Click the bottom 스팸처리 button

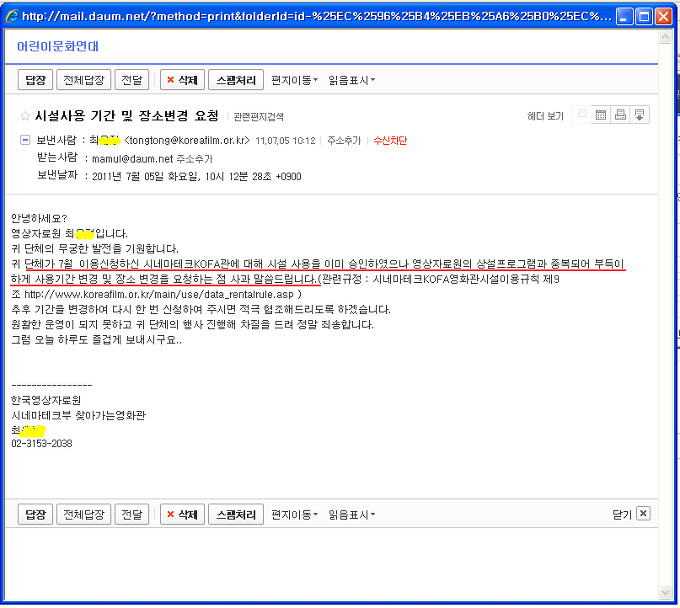click(236, 514)
